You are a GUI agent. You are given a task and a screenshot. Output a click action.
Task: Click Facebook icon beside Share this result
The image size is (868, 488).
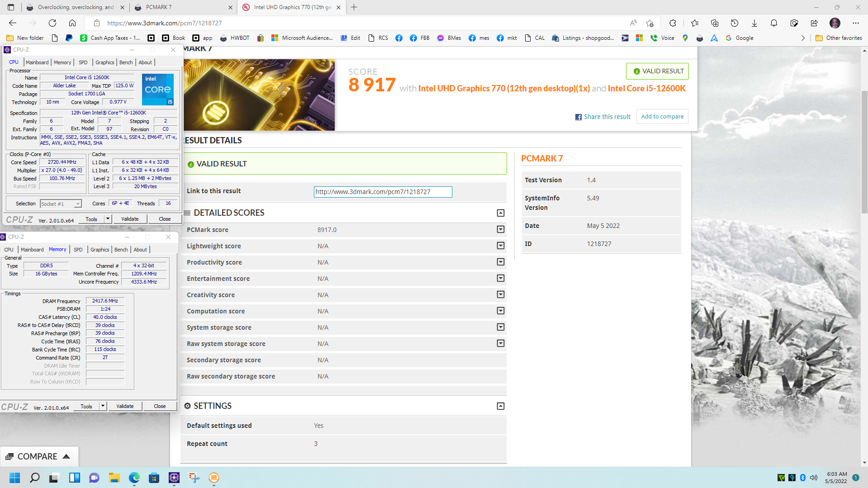[578, 117]
